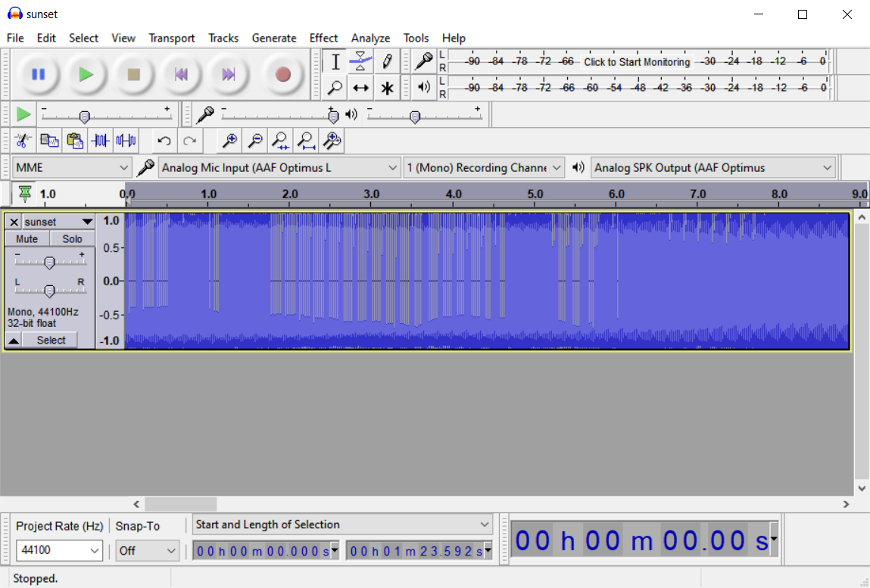Open the Start and Length of Selection dropdown

[342, 524]
